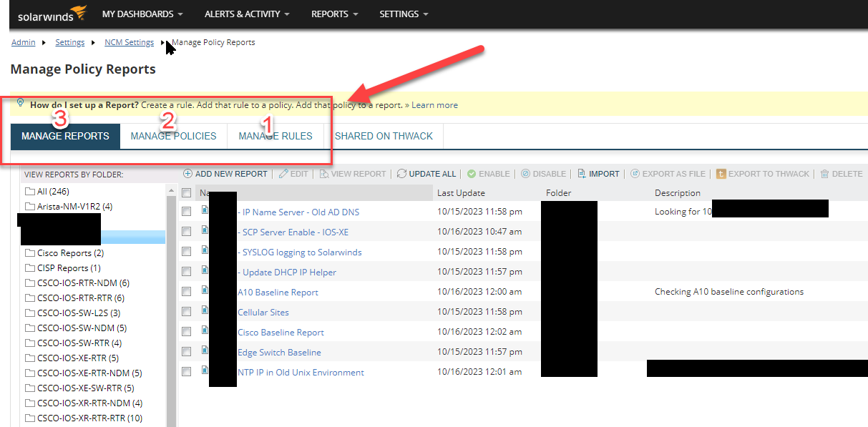
Task: Click the Update All refresh icon
Action: (x=401, y=174)
